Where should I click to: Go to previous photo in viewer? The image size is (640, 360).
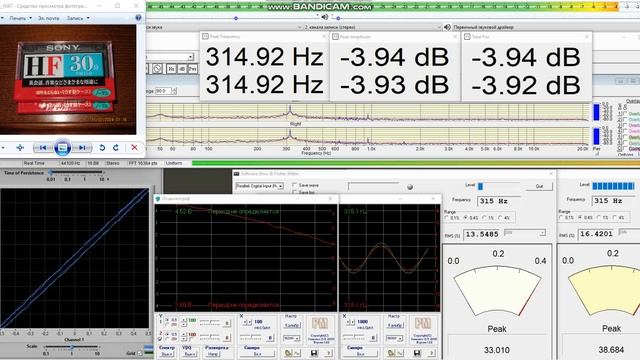[42, 148]
